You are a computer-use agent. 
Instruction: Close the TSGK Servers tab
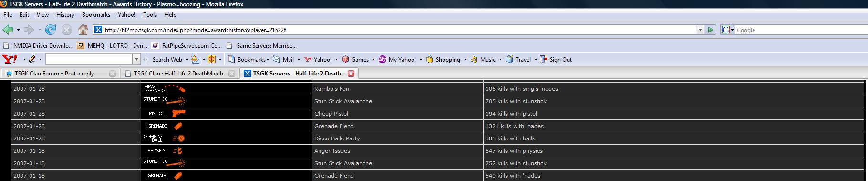[x=351, y=73]
